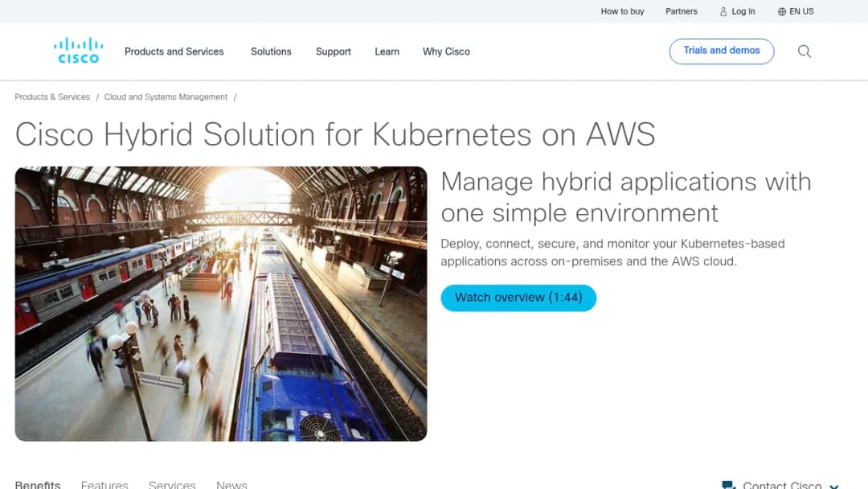Click the 'Manage hybrid applications' heading
Viewport: 868px width, 489px height.
coord(625,197)
